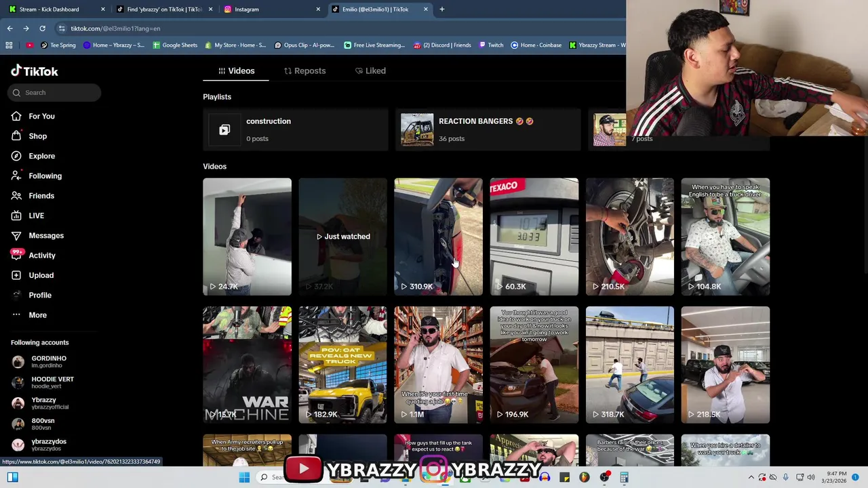
Task: Reload the current page
Action: pos(42,28)
